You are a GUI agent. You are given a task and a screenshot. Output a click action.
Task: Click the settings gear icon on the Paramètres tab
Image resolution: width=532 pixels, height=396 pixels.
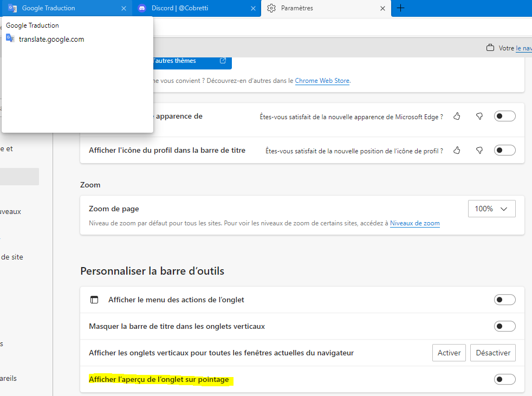point(271,8)
